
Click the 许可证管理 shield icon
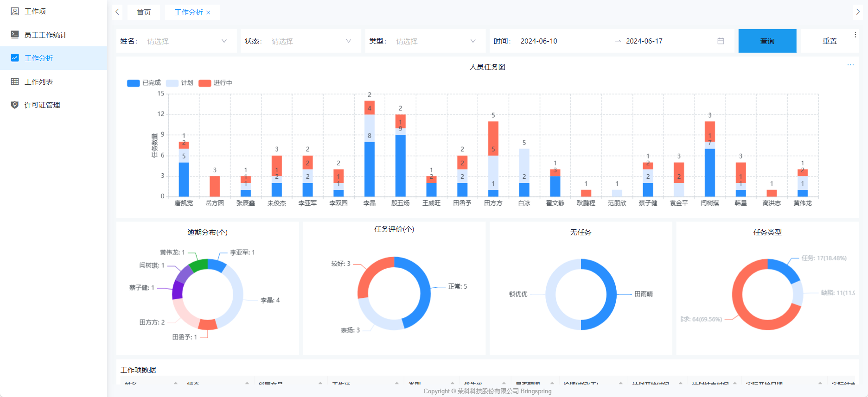(15, 105)
